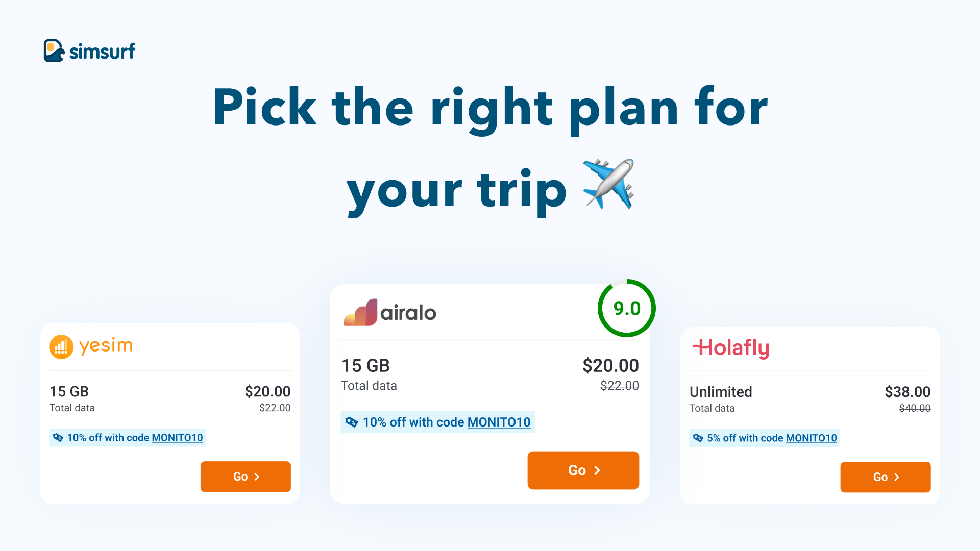Click the simsurf logo icon
This screenshot has height=551, width=980.
click(x=54, y=51)
